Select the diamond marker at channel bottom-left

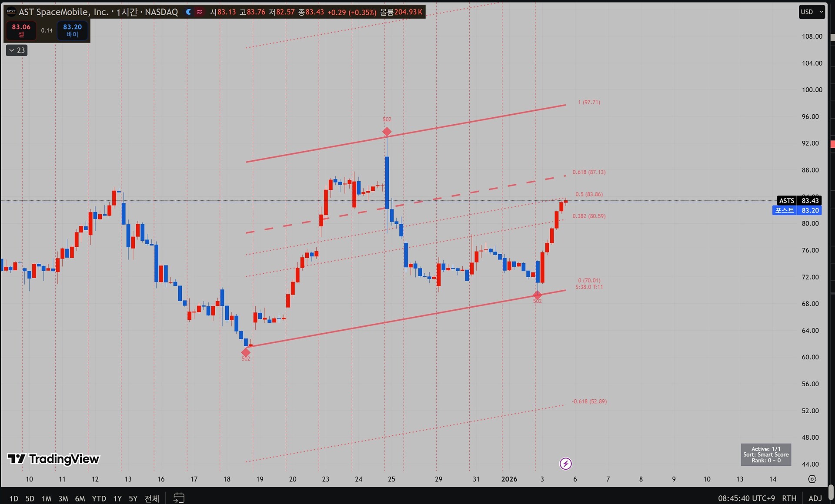(246, 352)
